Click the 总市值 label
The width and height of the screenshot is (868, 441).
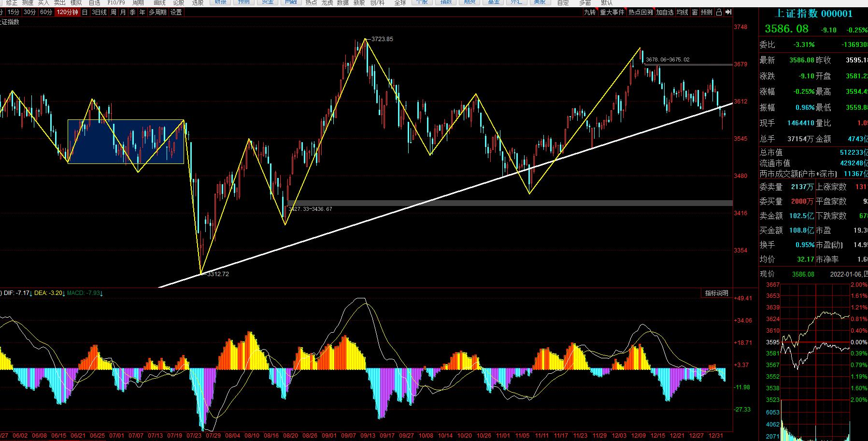pos(771,152)
